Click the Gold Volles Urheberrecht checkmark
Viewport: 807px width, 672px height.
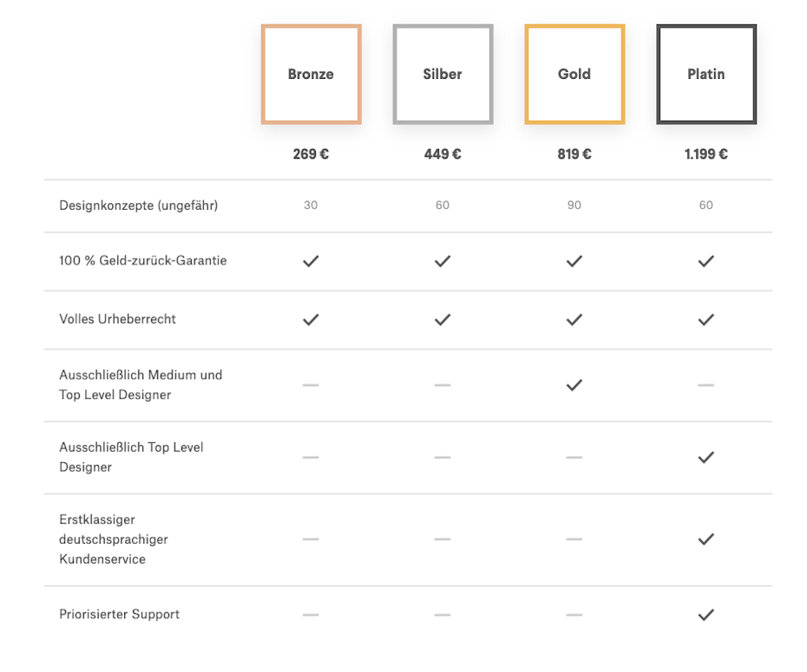point(574,320)
